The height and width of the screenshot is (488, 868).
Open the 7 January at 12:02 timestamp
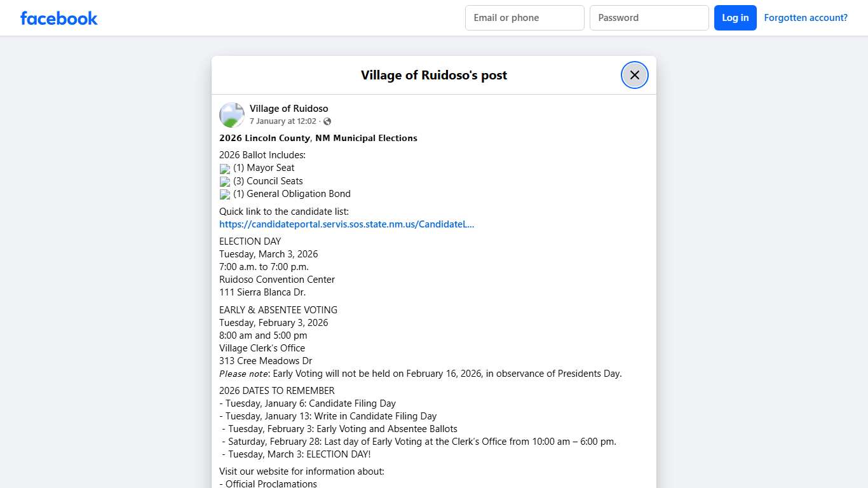283,121
